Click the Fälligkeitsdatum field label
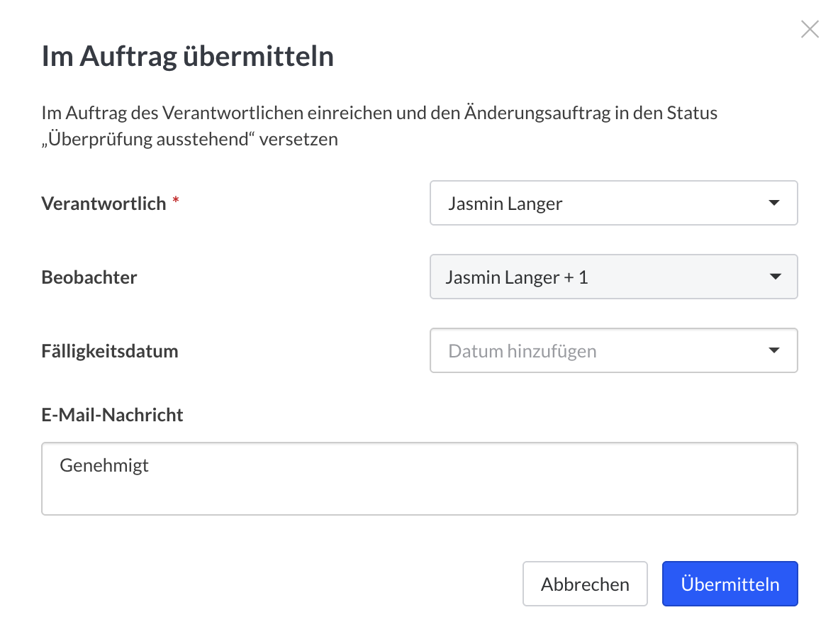Image resolution: width=838 pixels, height=644 pixels. coord(110,351)
